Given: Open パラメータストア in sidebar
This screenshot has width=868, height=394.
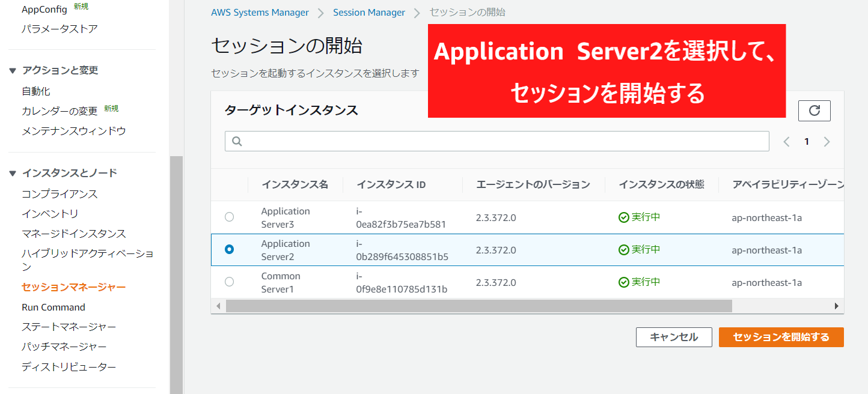Looking at the screenshot, I should click(x=60, y=29).
